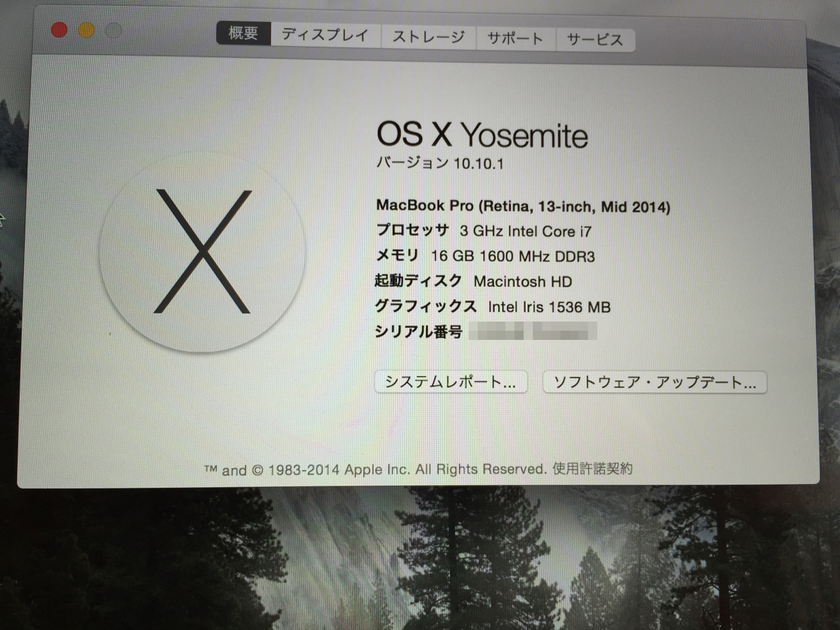Close the About This Mac window
The height and width of the screenshot is (630, 840).
pyautogui.click(x=60, y=30)
